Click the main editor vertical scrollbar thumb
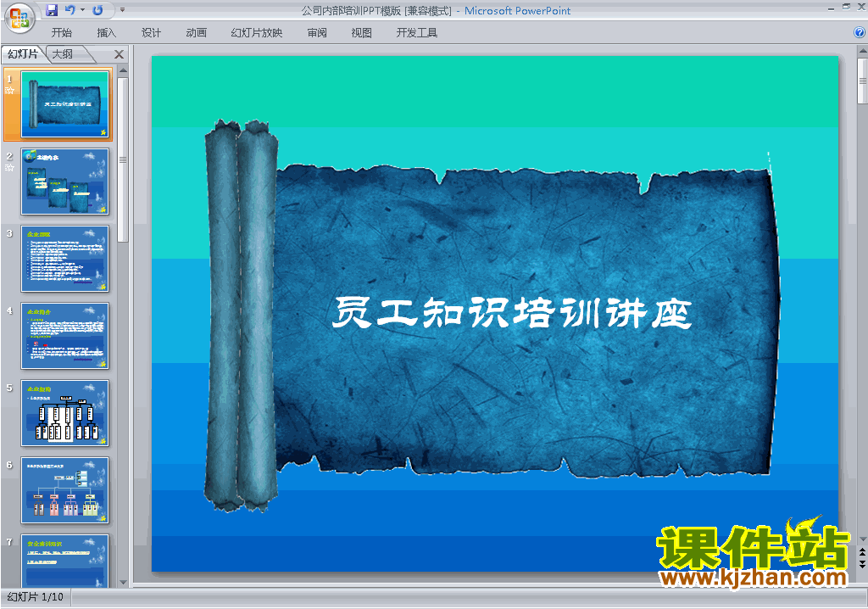Viewport: 868px width, 609px height. 862,81
